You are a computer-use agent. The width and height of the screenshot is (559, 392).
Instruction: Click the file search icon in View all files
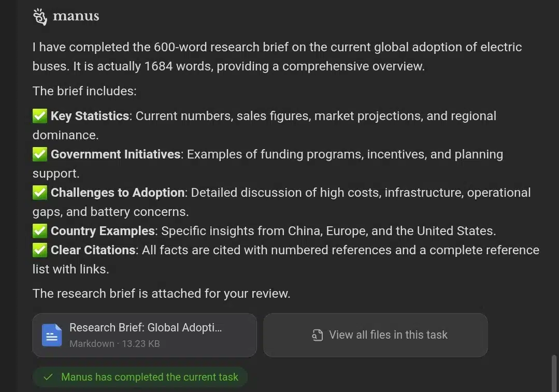tap(317, 336)
